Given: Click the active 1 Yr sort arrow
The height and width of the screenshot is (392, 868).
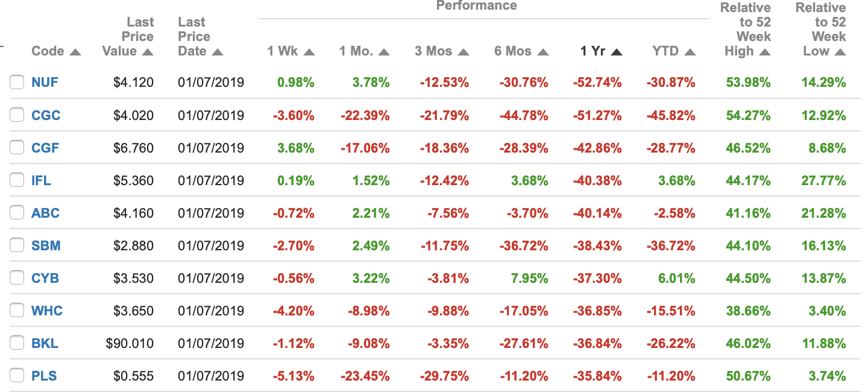Looking at the screenshot, I should [616, 52].
